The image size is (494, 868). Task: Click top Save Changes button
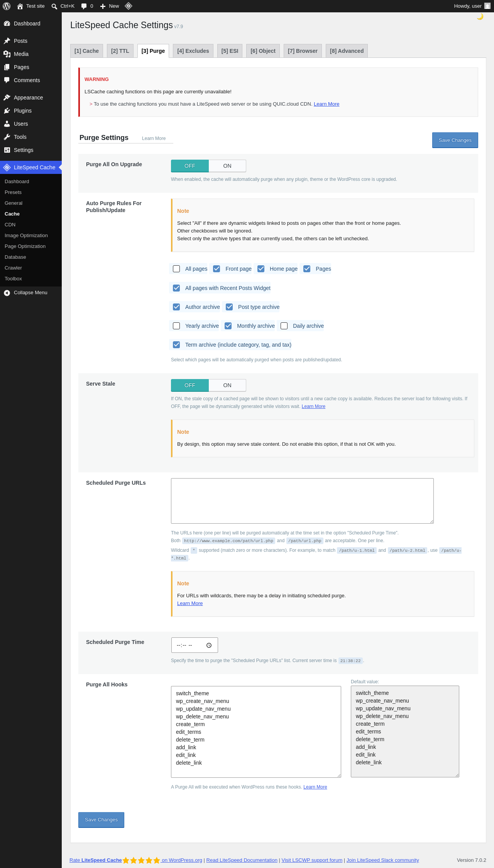pos(455,140)
